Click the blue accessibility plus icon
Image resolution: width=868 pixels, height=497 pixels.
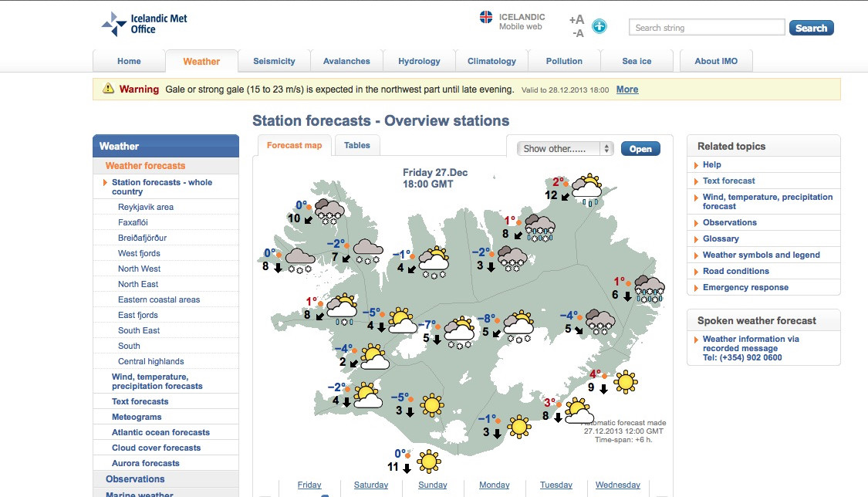pyautogui.click(x=599, y=26)
